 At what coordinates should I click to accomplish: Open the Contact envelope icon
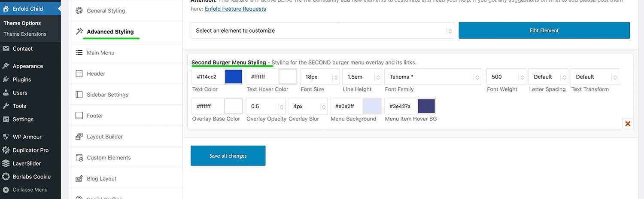pos(6,49)
